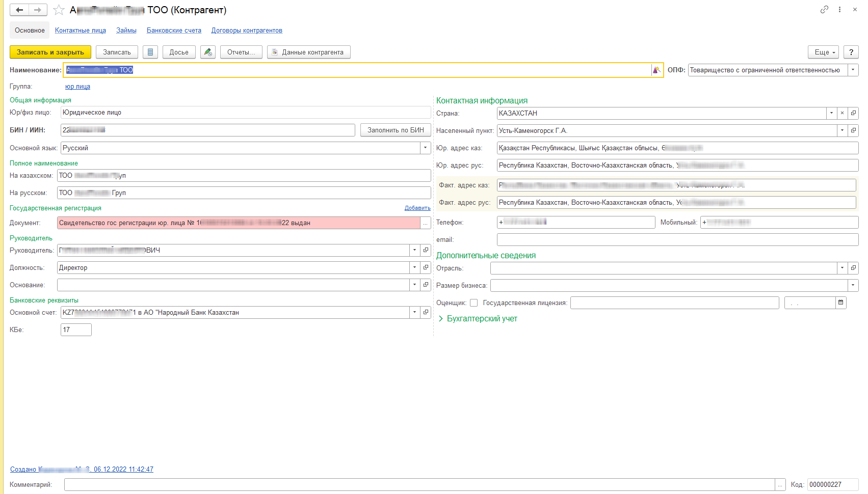
Task: Focus the email input field
Action: (677, 240)
